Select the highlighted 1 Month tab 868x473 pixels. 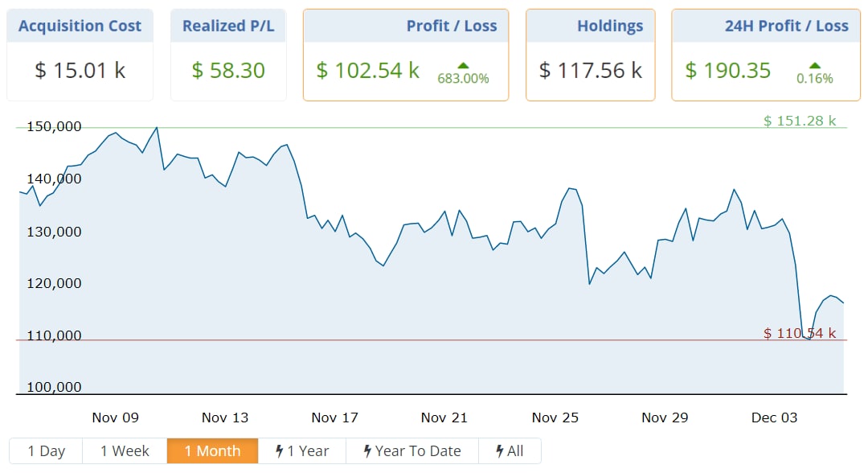click(x=212, y=451)
